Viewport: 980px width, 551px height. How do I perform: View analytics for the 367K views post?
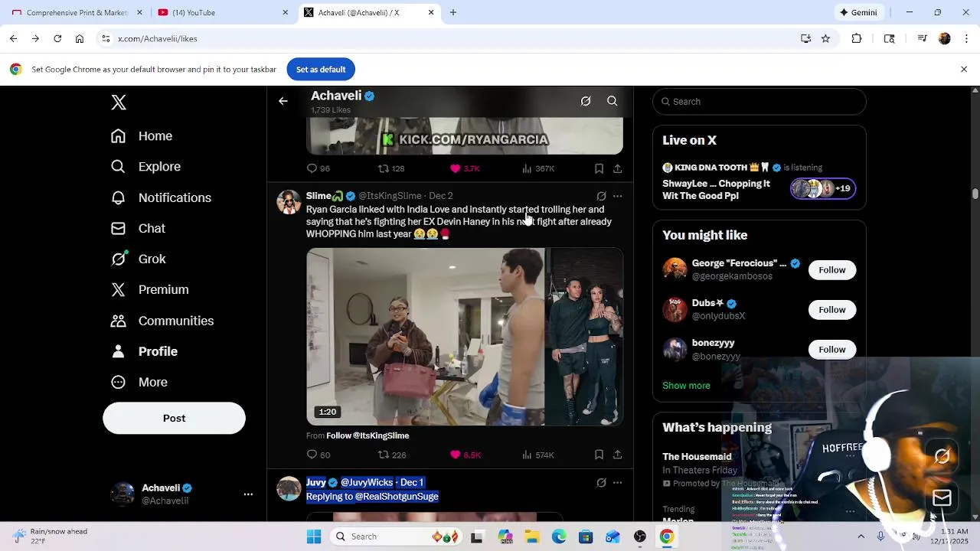tap(537, 168)
